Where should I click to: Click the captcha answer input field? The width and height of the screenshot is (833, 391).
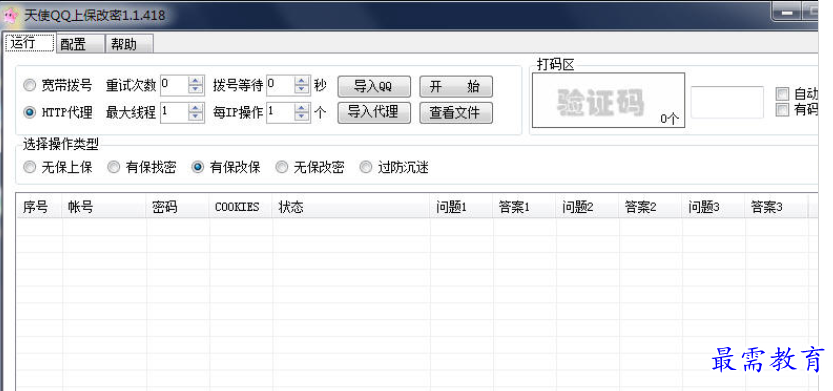(727, 102)
